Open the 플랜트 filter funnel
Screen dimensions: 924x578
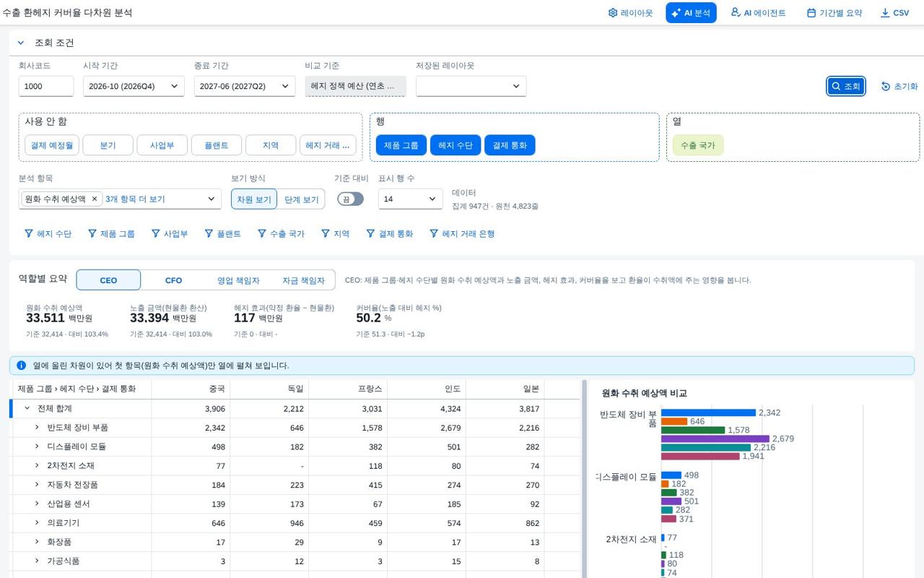click(x=223, y=233)
